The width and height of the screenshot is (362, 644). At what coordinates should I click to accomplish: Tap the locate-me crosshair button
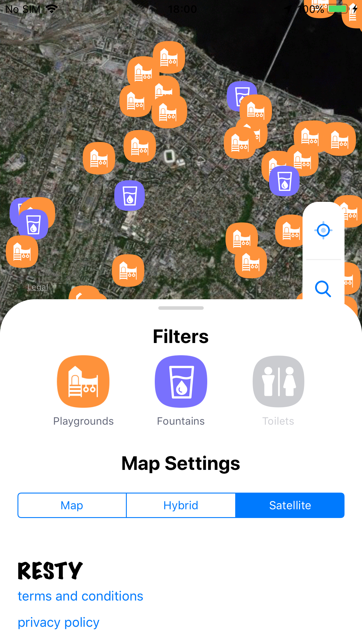click(x=323, y=230)
